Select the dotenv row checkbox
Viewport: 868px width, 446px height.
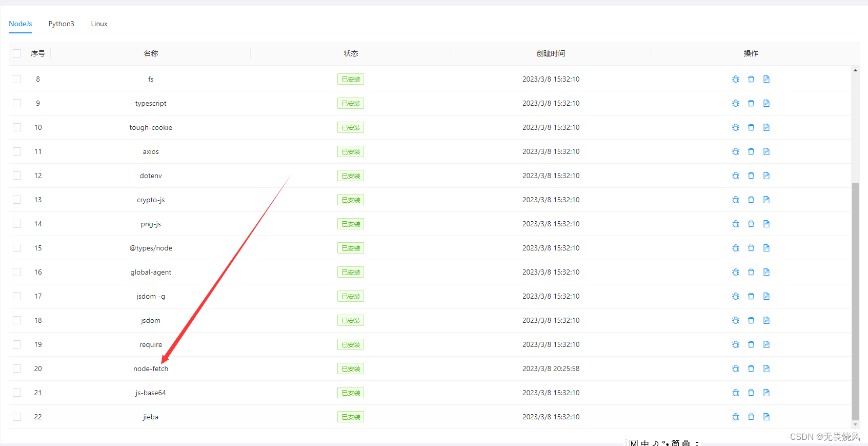point(17,176)
